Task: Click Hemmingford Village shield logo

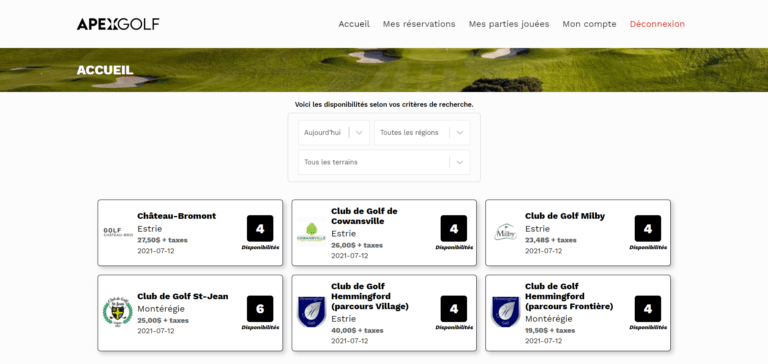Action: (x=312, y=312)
